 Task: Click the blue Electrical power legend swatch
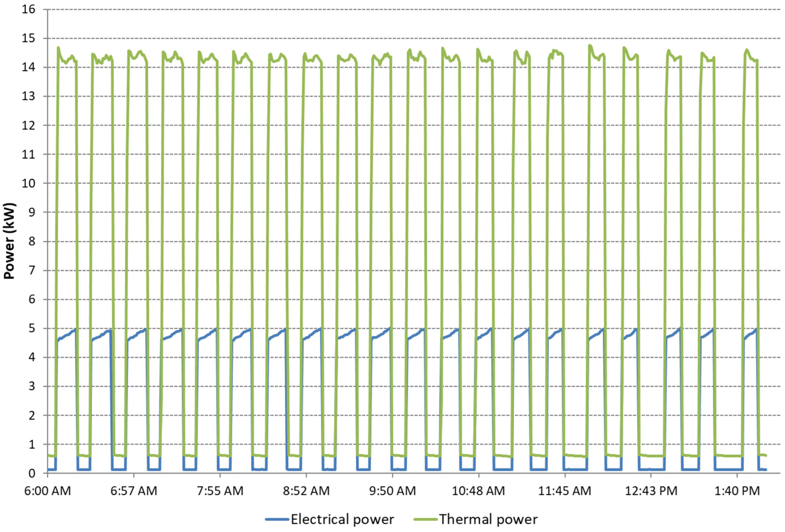pos(277,520)
